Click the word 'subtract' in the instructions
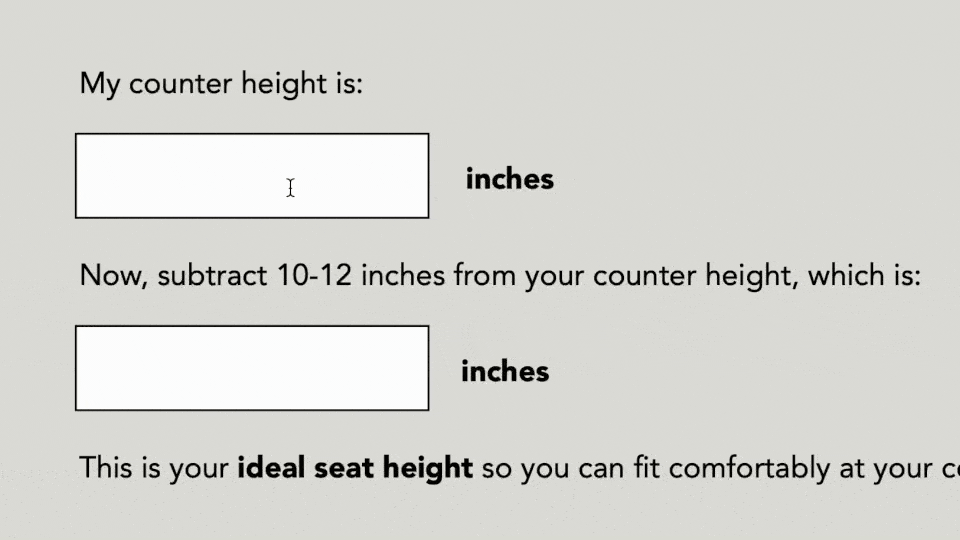The width and height of the screenshot is (960, 540). click(212, 275)
